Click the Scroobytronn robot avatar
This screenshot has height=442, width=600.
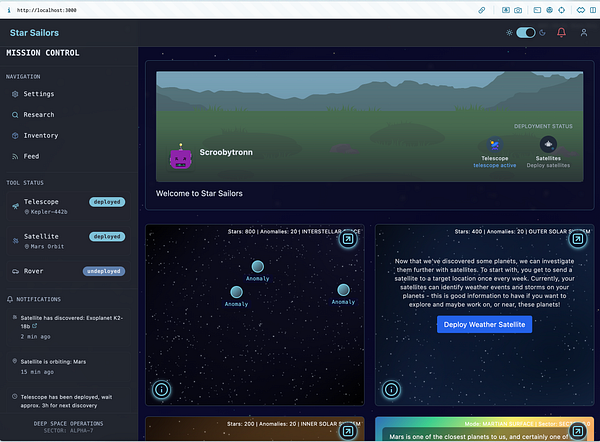point(181,157)
